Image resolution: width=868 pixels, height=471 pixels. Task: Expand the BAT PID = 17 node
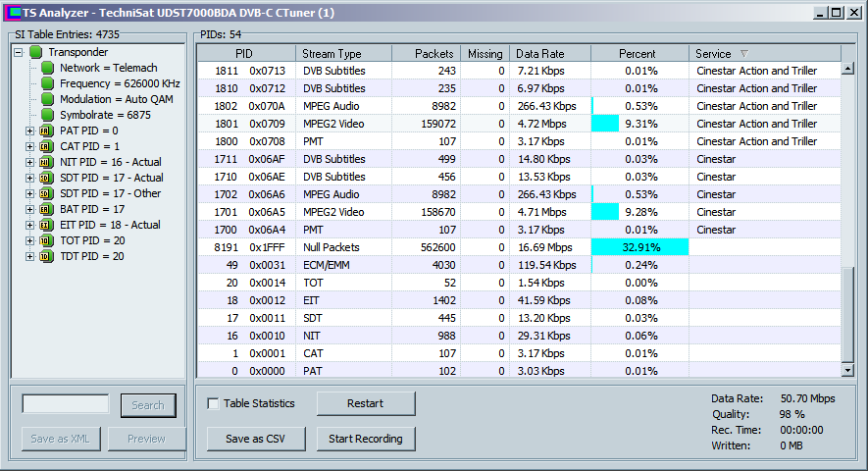pyautogui.click(x=29, y=209)
